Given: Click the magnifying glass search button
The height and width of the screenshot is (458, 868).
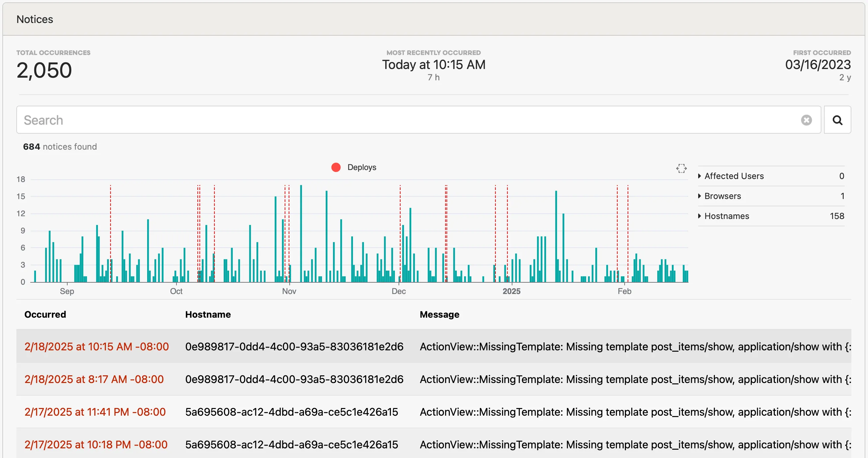Looking at the screenshot, I should tap(837, 120).
